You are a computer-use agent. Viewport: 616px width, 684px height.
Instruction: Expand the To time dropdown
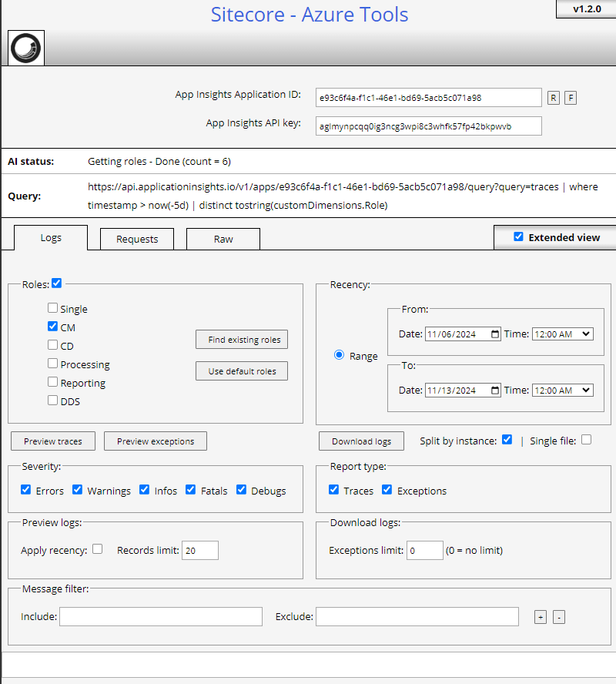[x=562, y=391]
